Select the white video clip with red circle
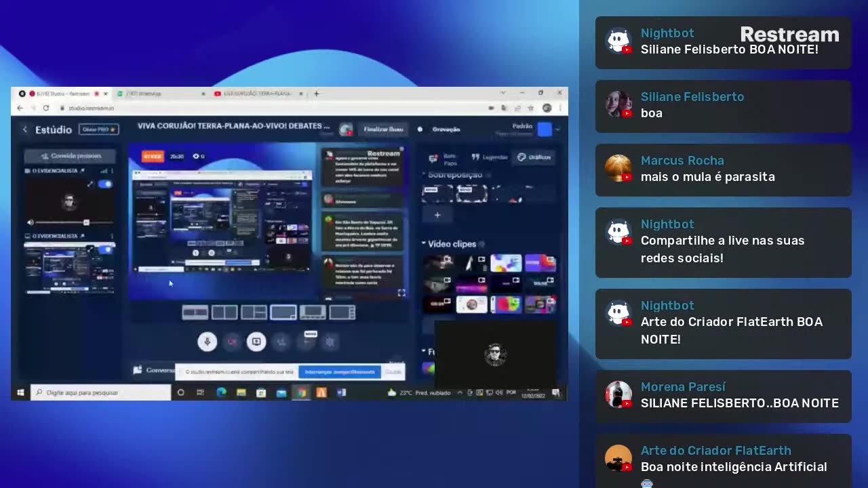 [x=472, y=304]
